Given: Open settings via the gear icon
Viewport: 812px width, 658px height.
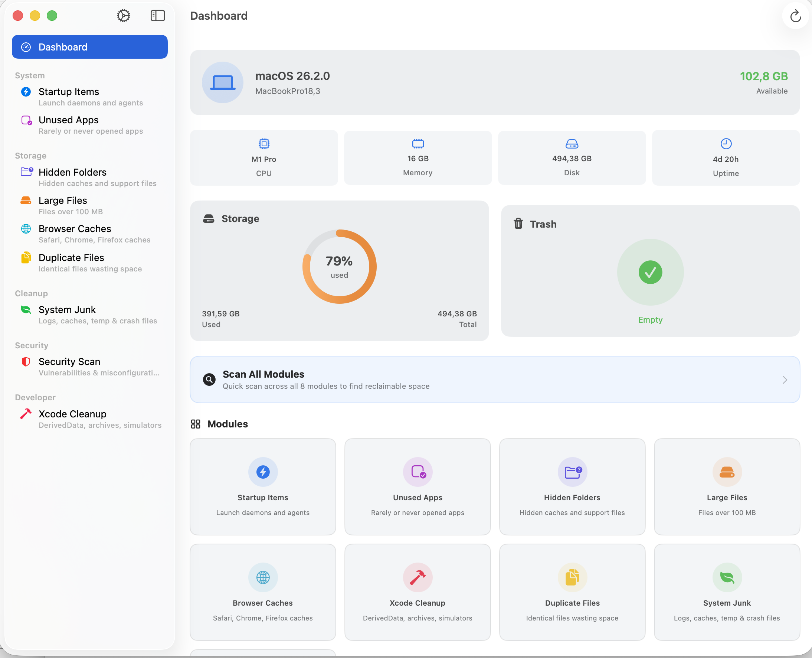Looking at the screenshot, I should pos(124,16).
